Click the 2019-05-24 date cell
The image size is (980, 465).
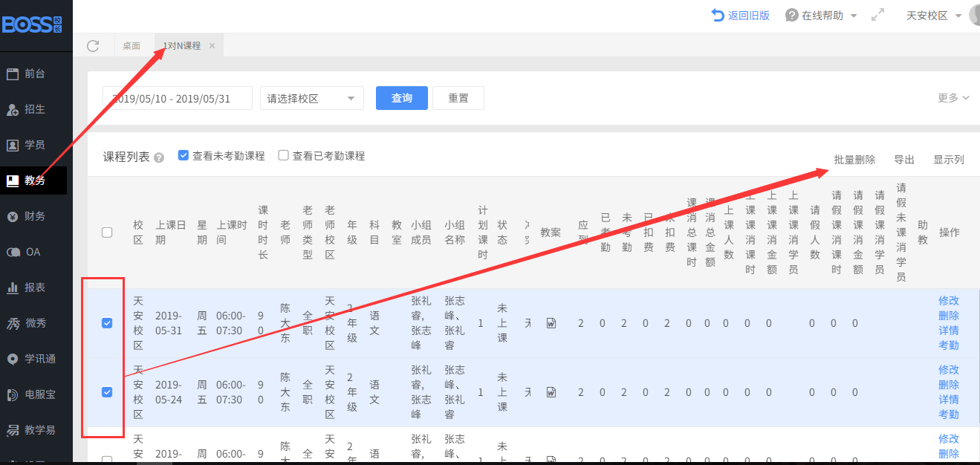point(169,392)
